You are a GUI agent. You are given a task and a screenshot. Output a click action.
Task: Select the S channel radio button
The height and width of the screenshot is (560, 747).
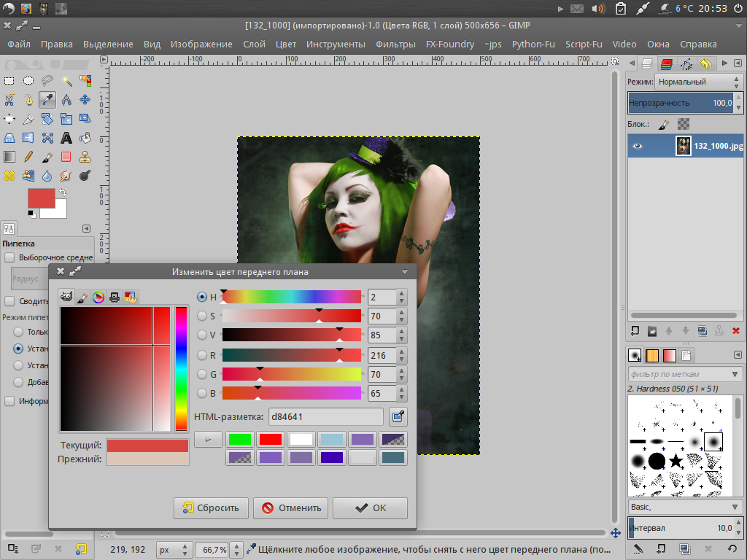click(x=202, y=316)
